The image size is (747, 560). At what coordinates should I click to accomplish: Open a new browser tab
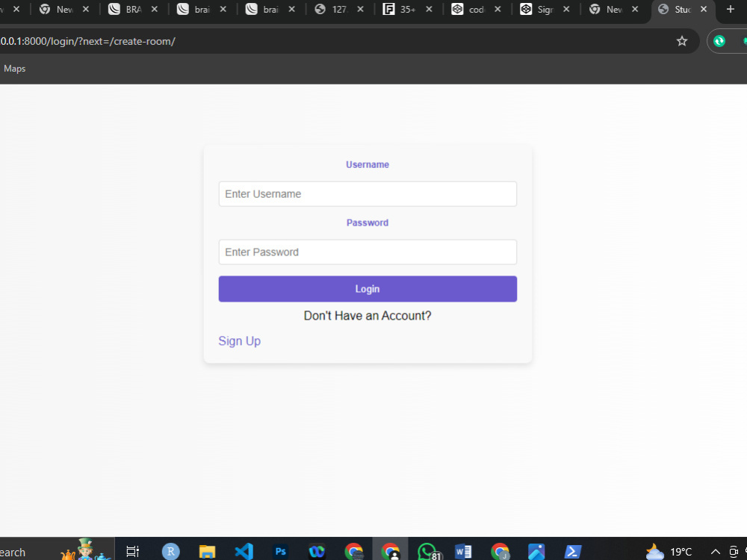click(x=731, y=9)
